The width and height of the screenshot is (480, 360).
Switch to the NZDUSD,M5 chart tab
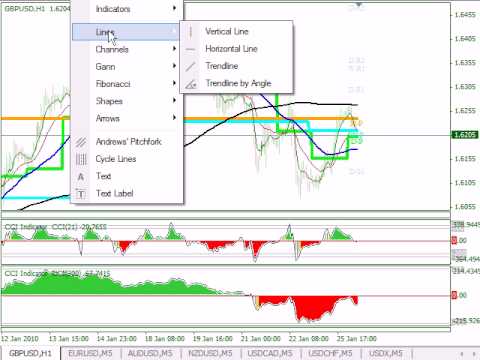tap(210, 353)
